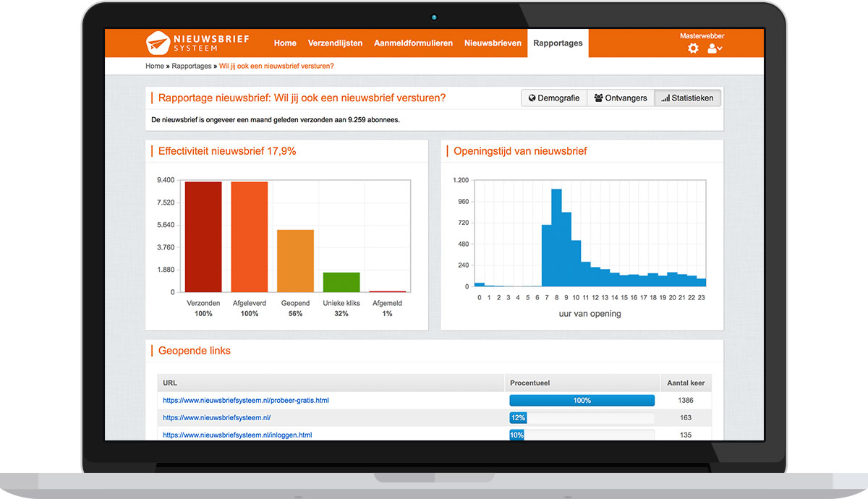This screenshot has width=868, height=499.
Task: Click the orange Geopend bar
Action: tap(295, 261)
